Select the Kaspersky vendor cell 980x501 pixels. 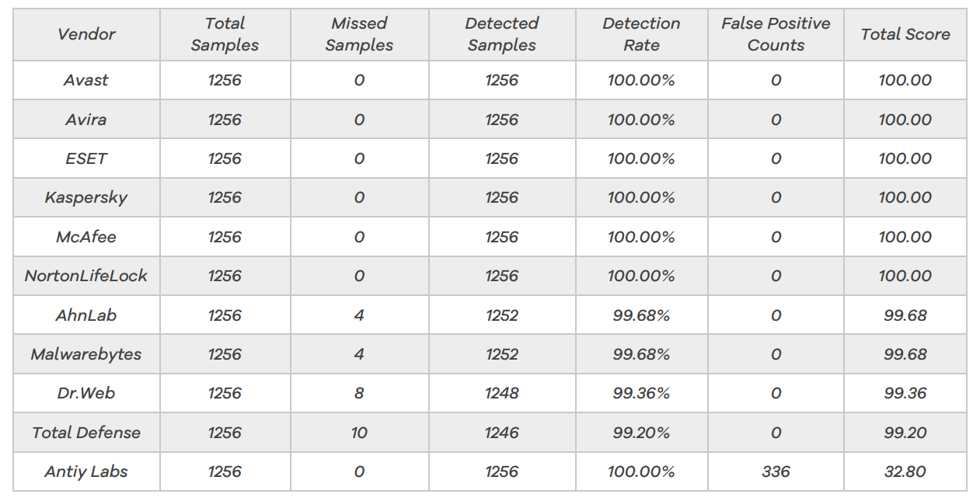86,197
